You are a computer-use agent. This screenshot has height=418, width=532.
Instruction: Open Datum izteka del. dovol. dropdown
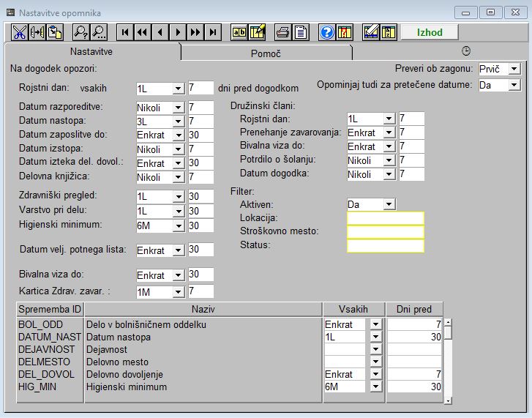pos(178,163)
